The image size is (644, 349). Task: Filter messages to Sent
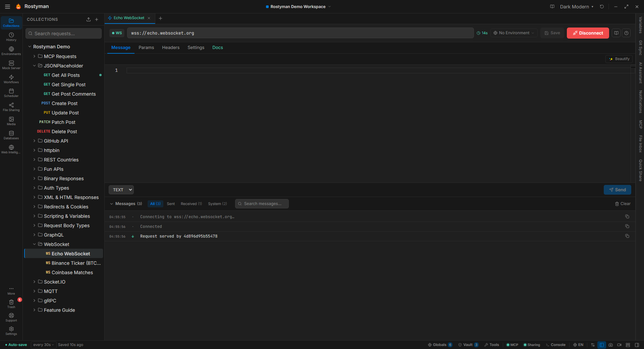tap(171, 204)
